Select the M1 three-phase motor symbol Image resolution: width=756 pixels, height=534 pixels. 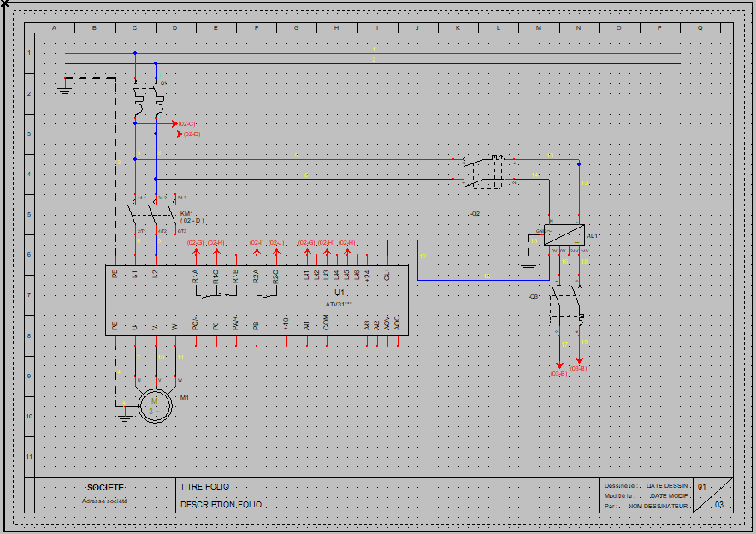click(x=155, y=405)
